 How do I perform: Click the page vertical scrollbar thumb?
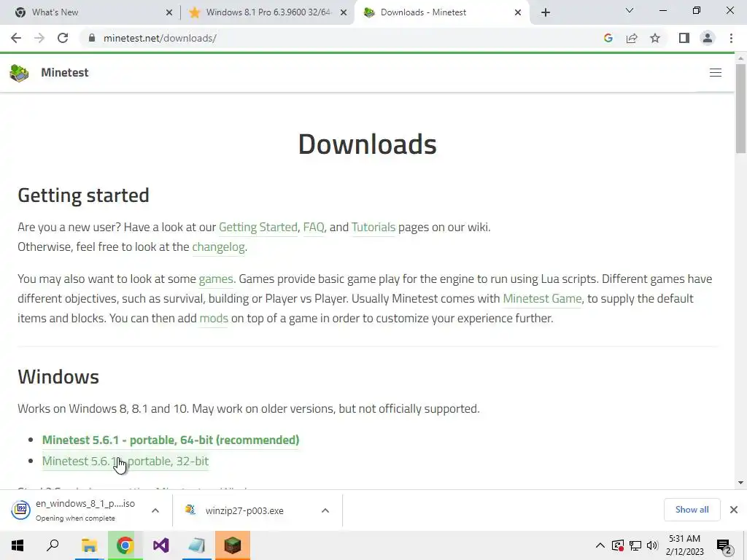pyautogui.click(x=740, y=107)
